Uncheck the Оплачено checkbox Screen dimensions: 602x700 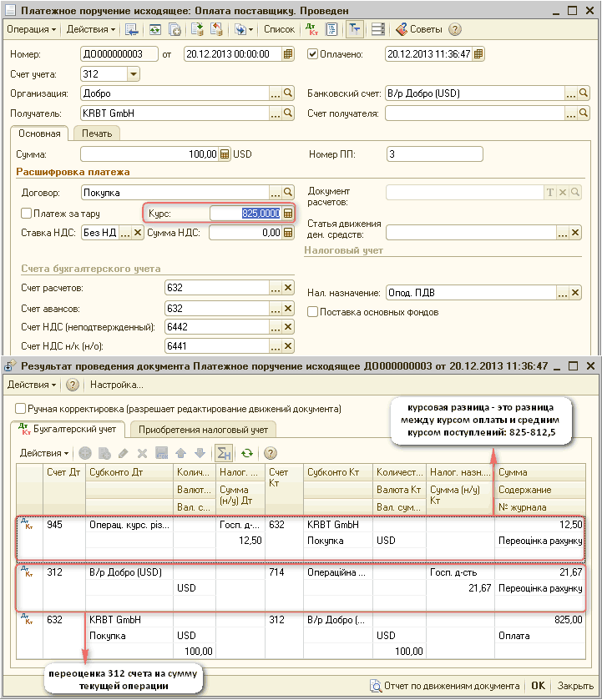click(313, 54)
